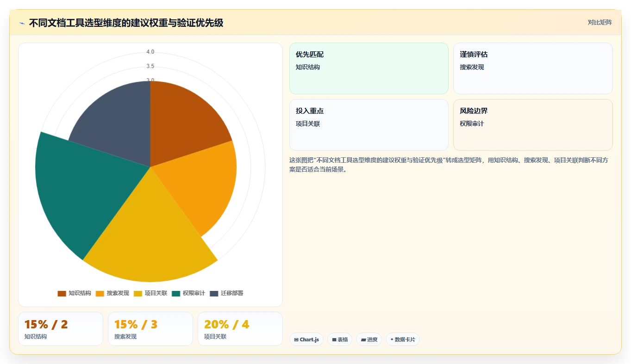Select the Chart.js tag chip
The image size is (631, 364).
click(306, 339)
